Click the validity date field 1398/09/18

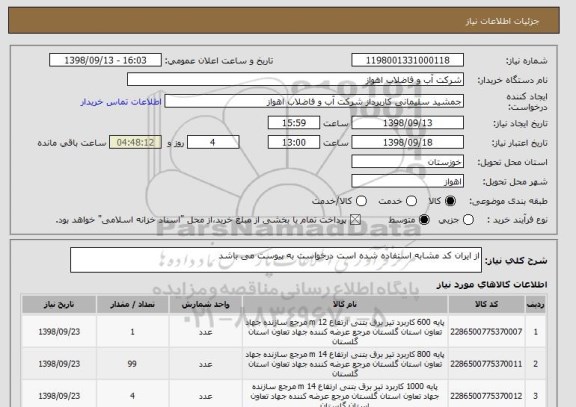[407, 142]
